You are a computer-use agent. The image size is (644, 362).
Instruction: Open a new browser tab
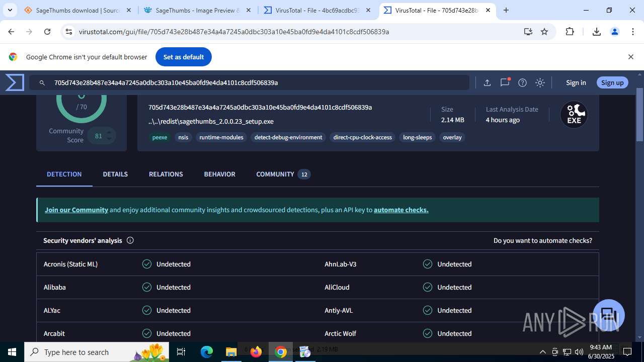506,10
